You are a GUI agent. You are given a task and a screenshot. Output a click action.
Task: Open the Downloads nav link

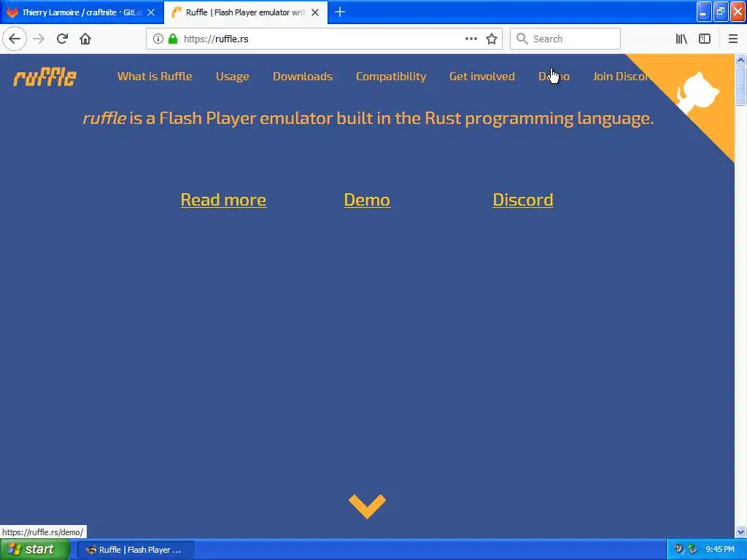tap(303, 76)
